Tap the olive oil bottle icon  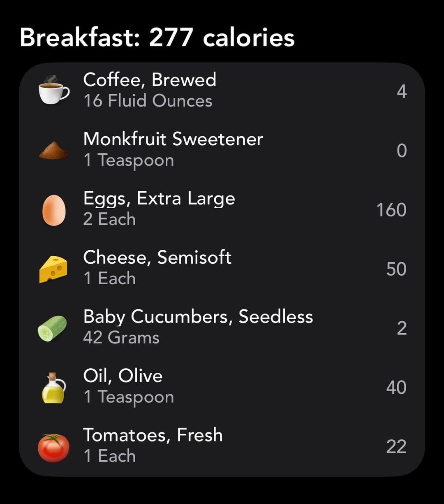53,388
